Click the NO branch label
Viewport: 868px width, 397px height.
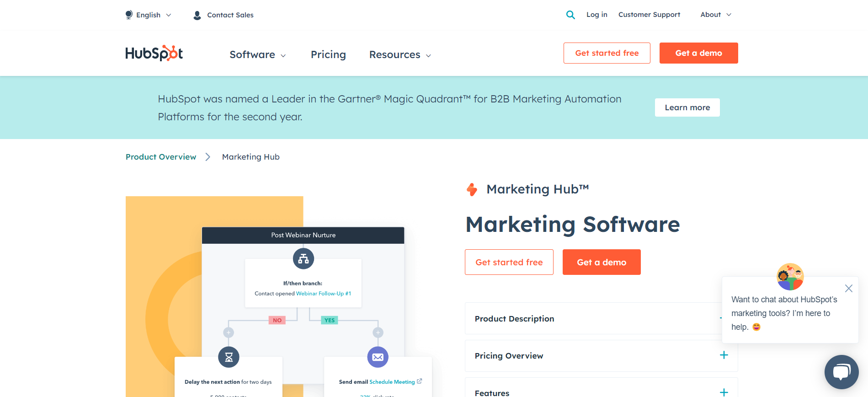tap(277, 320)
